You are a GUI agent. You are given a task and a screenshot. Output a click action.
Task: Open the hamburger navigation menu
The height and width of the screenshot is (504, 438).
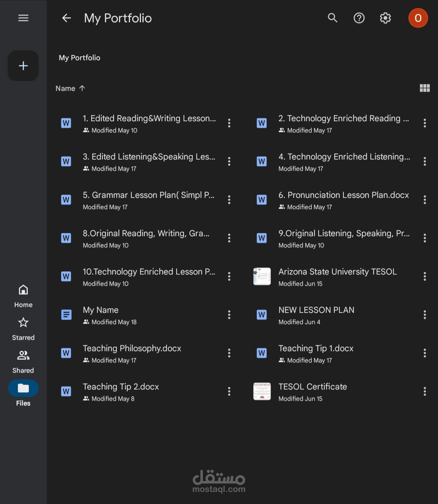(23, 18)
